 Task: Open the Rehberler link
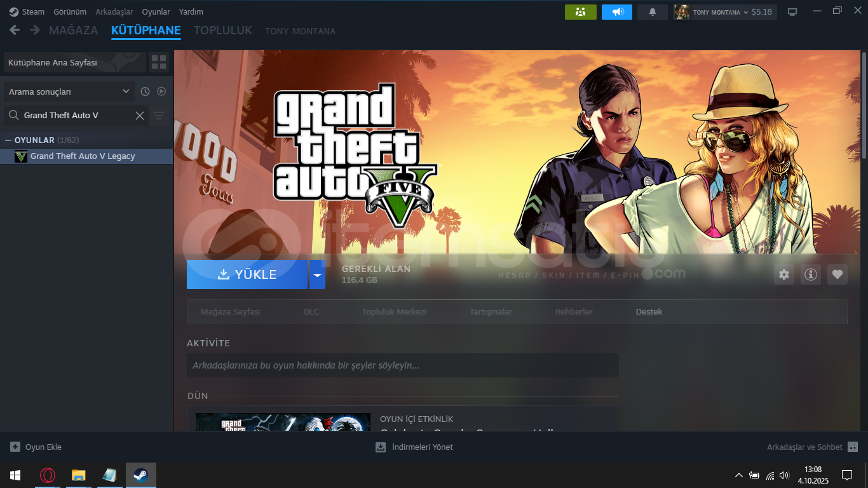574,312
